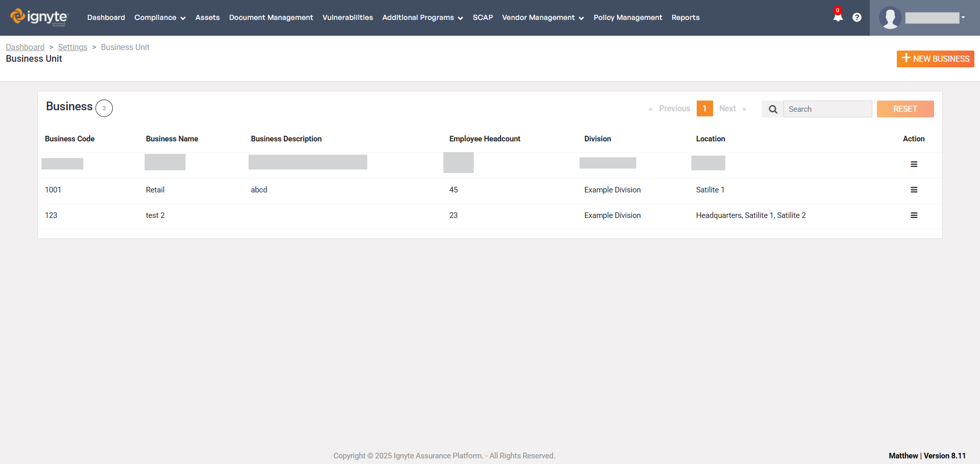This screenshot has height=464, width=980.
Task: Open Policy Management
Action: tap(628, 17)
